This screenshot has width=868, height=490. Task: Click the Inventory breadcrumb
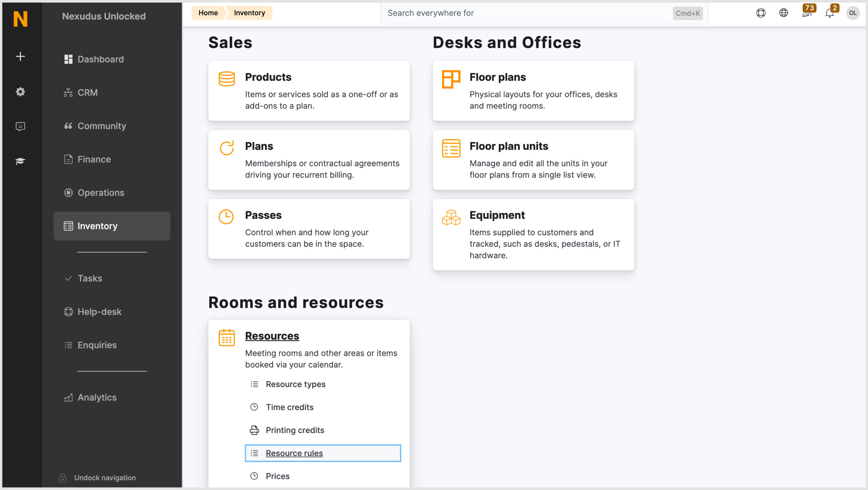point(250,13)
